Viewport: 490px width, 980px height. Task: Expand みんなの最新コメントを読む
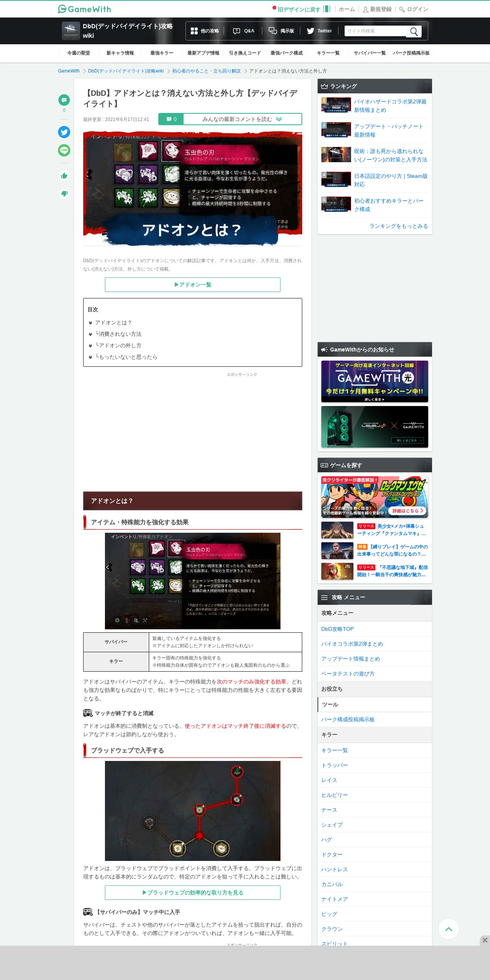pyautogui.click(x=242, y=119)
